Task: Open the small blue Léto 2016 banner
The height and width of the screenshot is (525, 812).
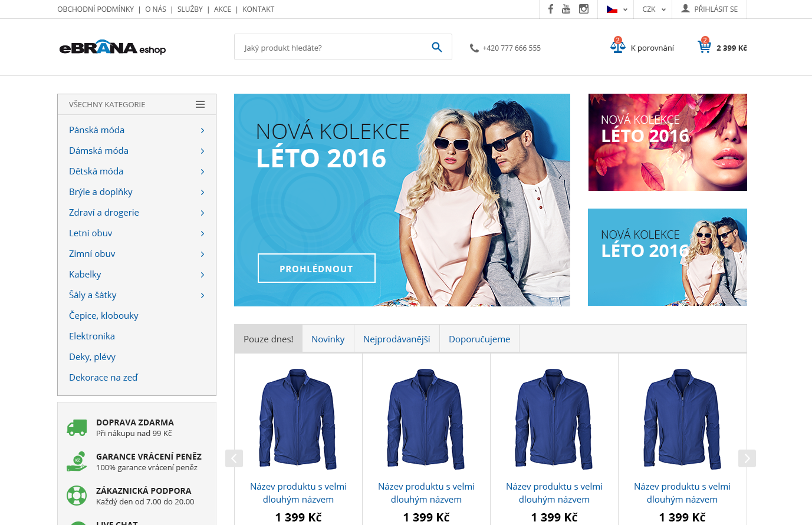Action: (x=668, y=257)
